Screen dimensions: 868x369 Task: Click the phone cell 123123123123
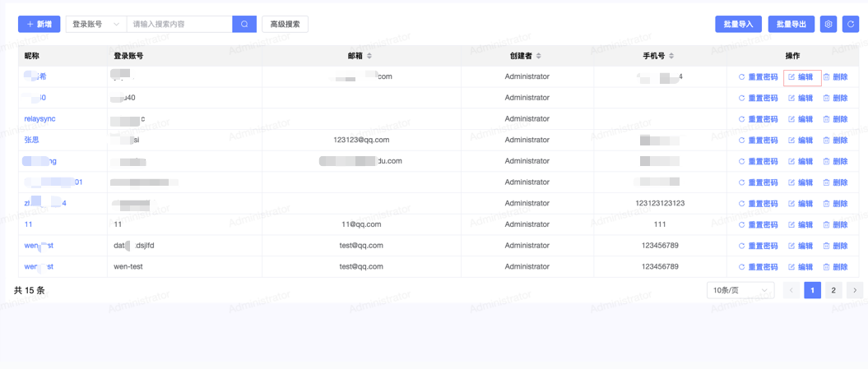coord(660,204)
